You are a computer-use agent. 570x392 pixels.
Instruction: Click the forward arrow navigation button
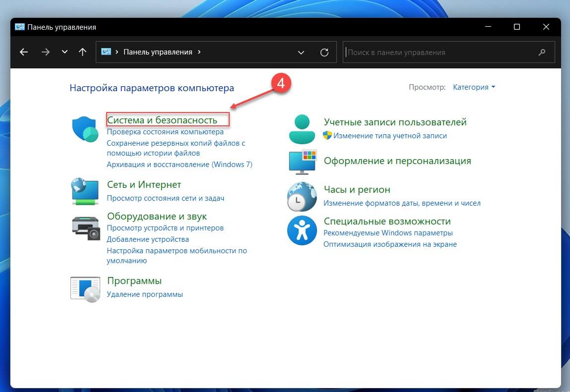pos(46,52)
